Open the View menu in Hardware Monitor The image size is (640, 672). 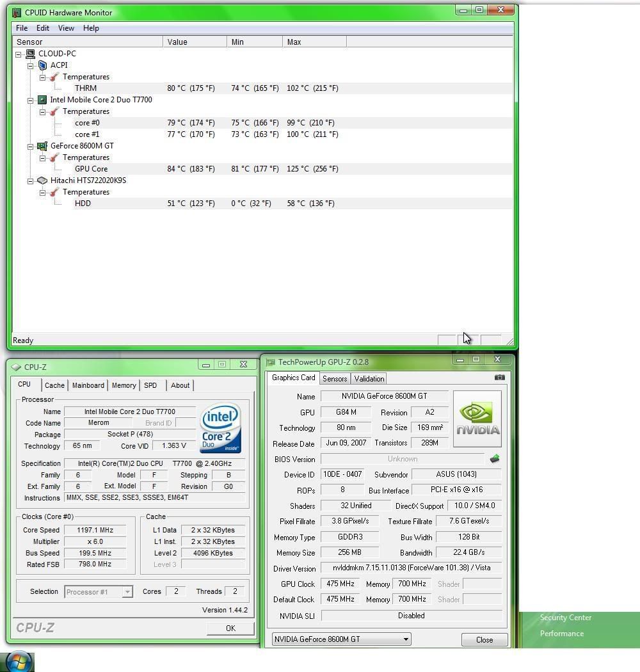(66, 28)
